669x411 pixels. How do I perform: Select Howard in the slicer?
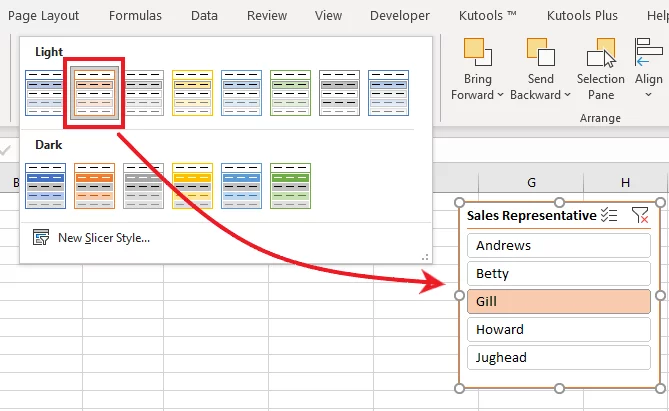click(x=558, y=329)
